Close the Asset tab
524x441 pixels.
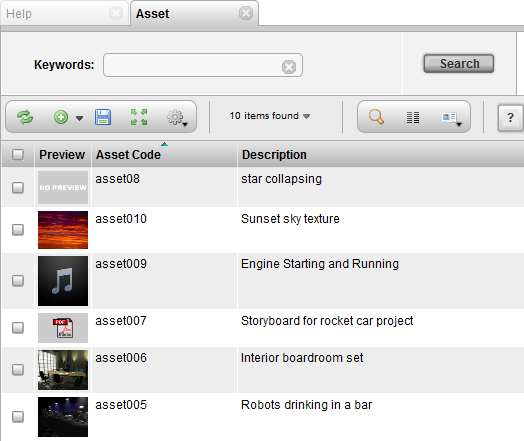pos(246,13)
